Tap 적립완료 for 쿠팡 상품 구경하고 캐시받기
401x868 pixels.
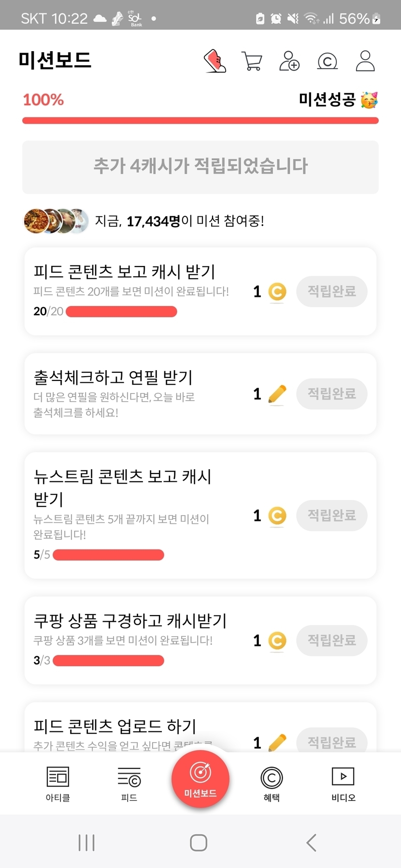[x=331, y=641]
